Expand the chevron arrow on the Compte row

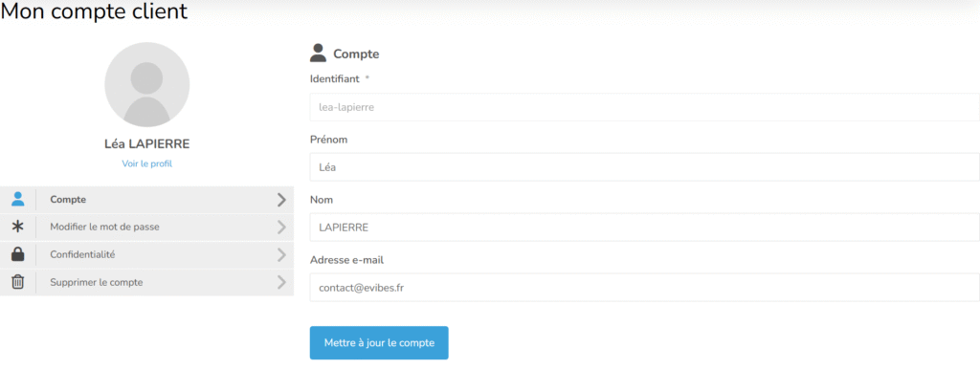pyautogui.click(x=281, y=200)
